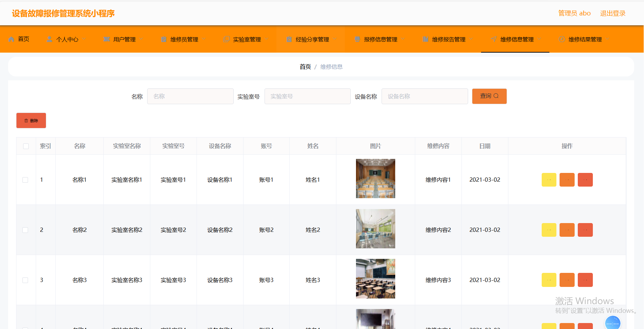Viewport: 644px width, 329px height.
Task: Click the cell 账号3
Action: point(266,280)
